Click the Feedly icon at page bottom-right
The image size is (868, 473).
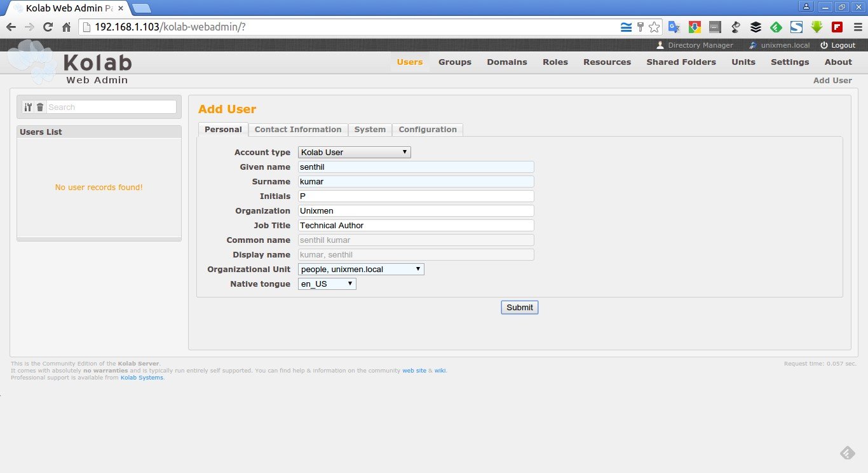tap(848, 453)
